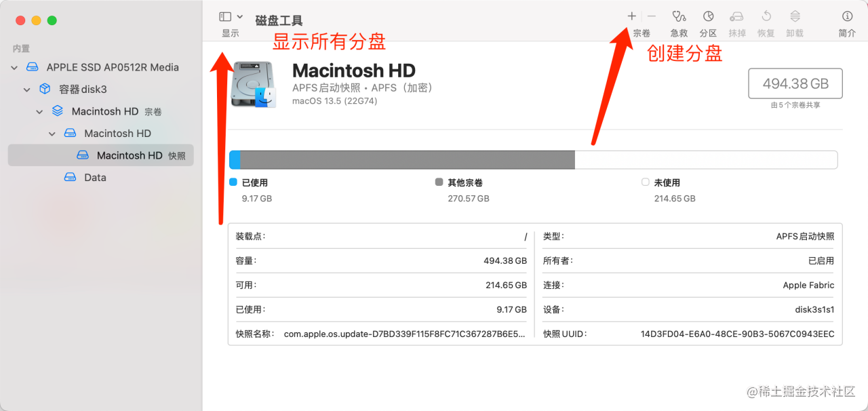Screen dimensions: 868x411
Task: Click the large Macintosh HD disk image
Action: pos(254,84)
